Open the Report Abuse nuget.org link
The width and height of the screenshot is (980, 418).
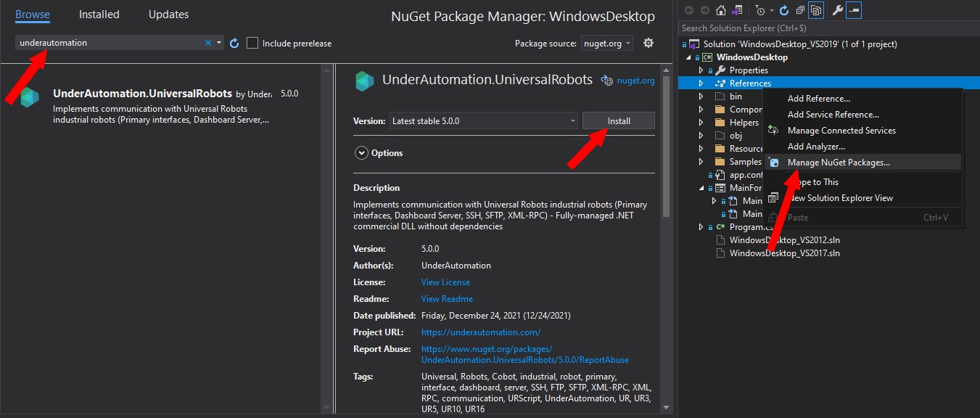[x=525, y=354]
